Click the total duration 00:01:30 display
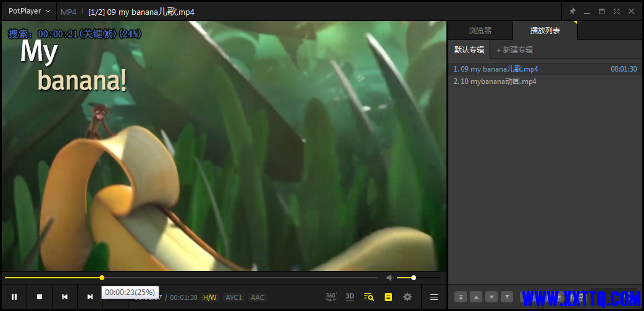This screenshot has height=311, width=644. coord(183,297)
